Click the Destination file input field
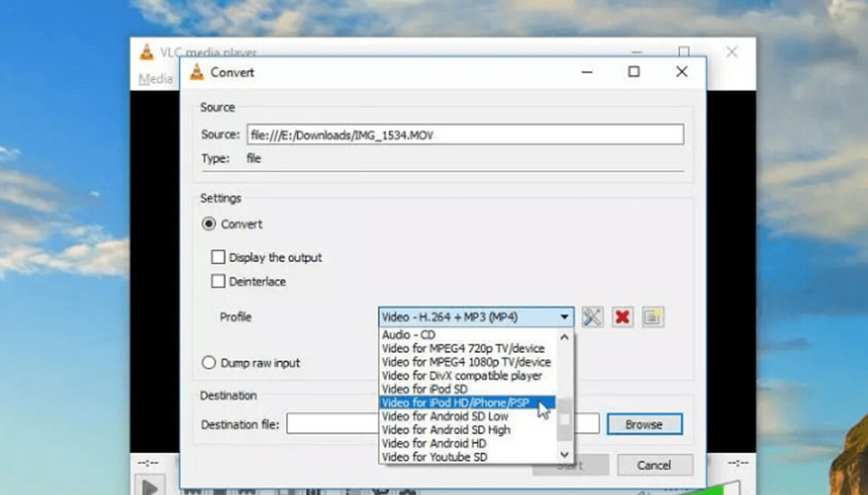The width and height of the screenshot is (868, 495). pos(443,424)
